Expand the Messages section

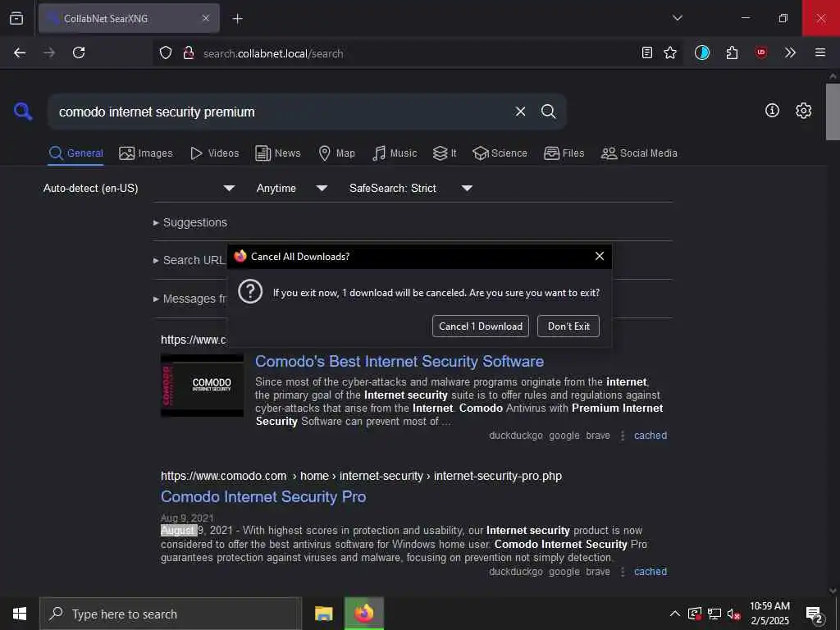coord(190,299)
